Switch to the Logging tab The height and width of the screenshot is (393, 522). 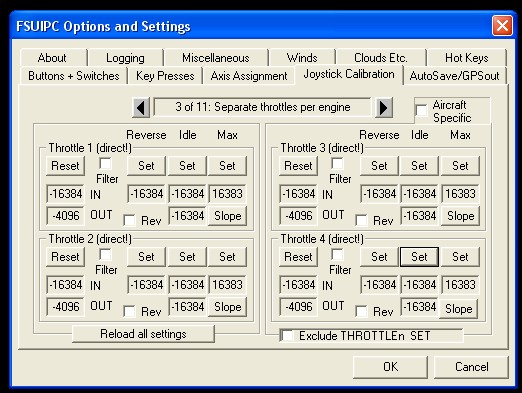point(125,58)
